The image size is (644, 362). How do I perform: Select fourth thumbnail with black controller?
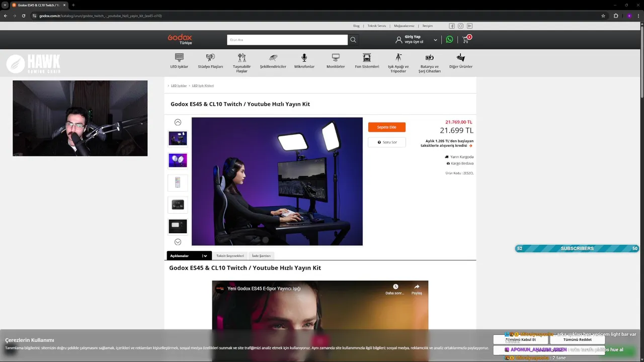point(178,205)
